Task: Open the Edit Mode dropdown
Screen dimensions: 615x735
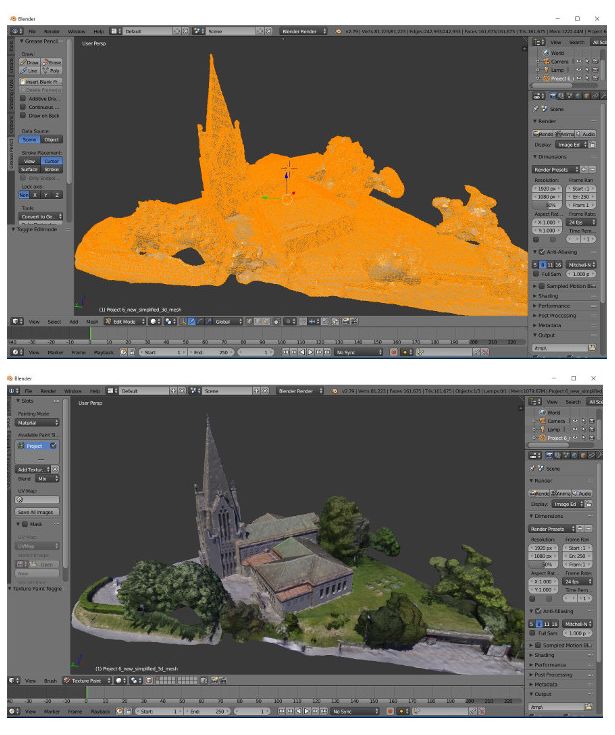Action: point(125,322)
